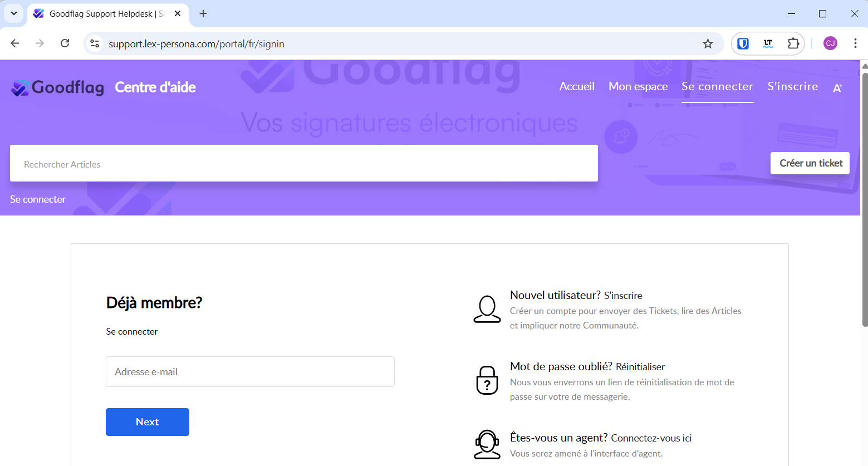Expand the tab search dropdown arrow
The width and height of the screenshot is (868, 466).
point(14,13)
